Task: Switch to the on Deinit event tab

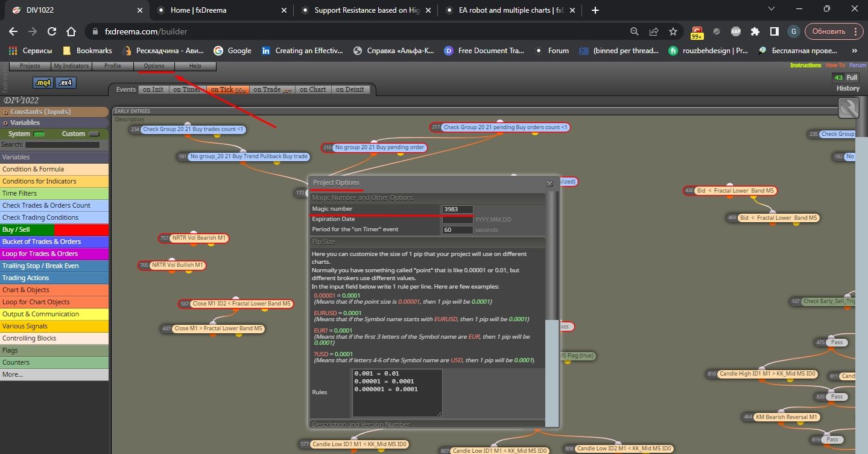Action: coord(350,89)
